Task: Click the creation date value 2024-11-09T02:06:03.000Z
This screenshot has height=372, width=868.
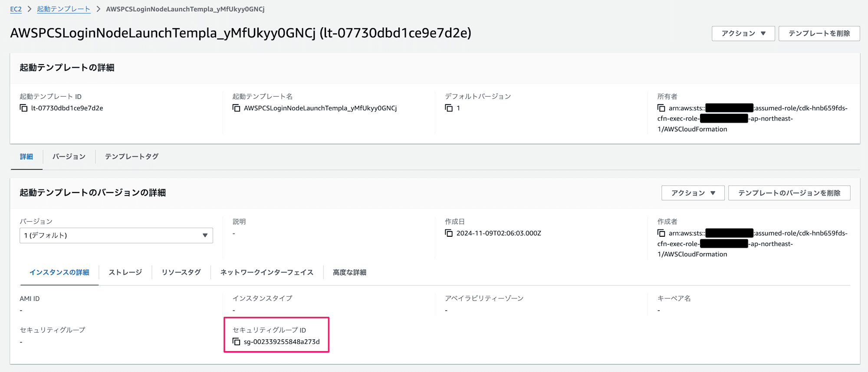Action: coord(499,233)
